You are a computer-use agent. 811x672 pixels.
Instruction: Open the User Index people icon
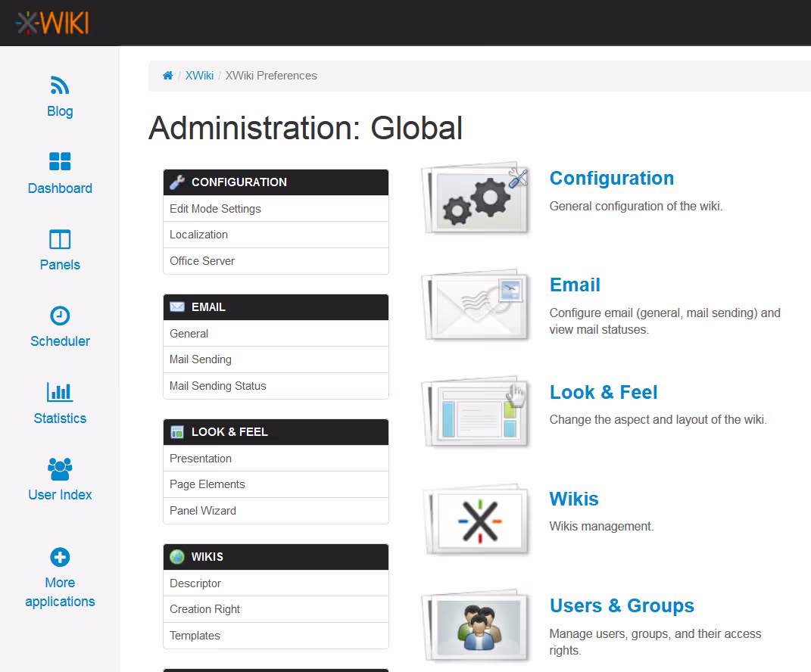[60, 469]
